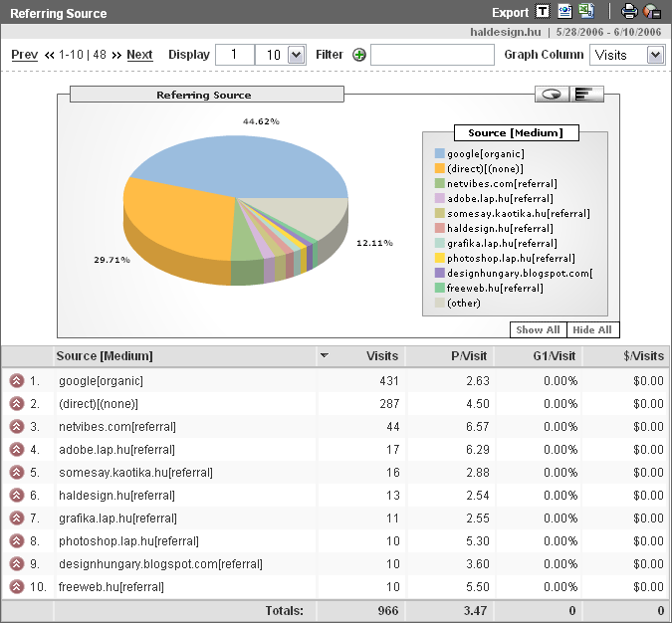Image resolution: width=672 pixels, height=623 pixels.
Task: Export report as text file
Action: click(543, 12)
